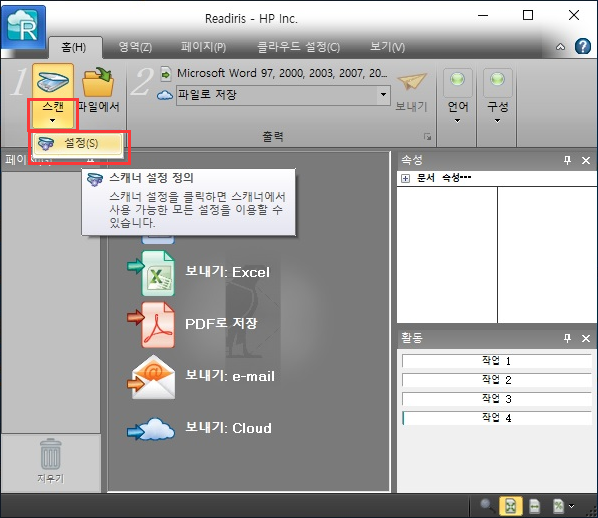Viewport: 598px width, 518px height.
Task: Open the Cloud Settings (클라우드 설정) tab
Action: click(299, 47)
